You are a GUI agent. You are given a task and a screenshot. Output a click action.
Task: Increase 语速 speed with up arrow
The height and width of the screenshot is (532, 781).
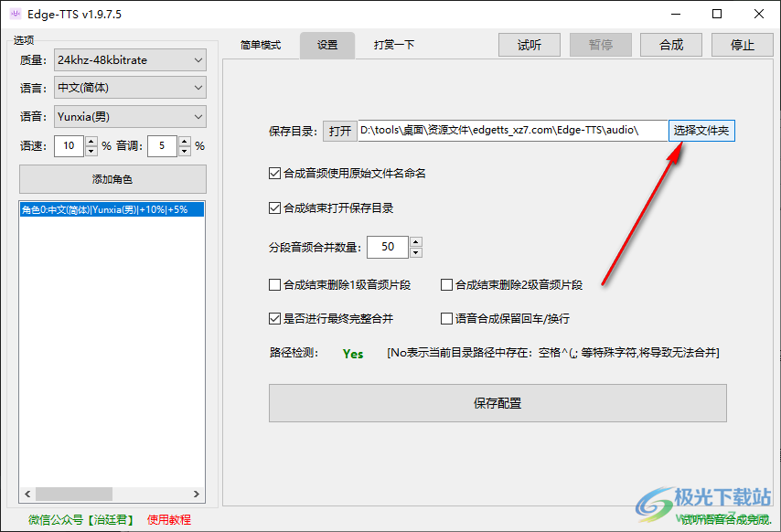click(91, 141)
